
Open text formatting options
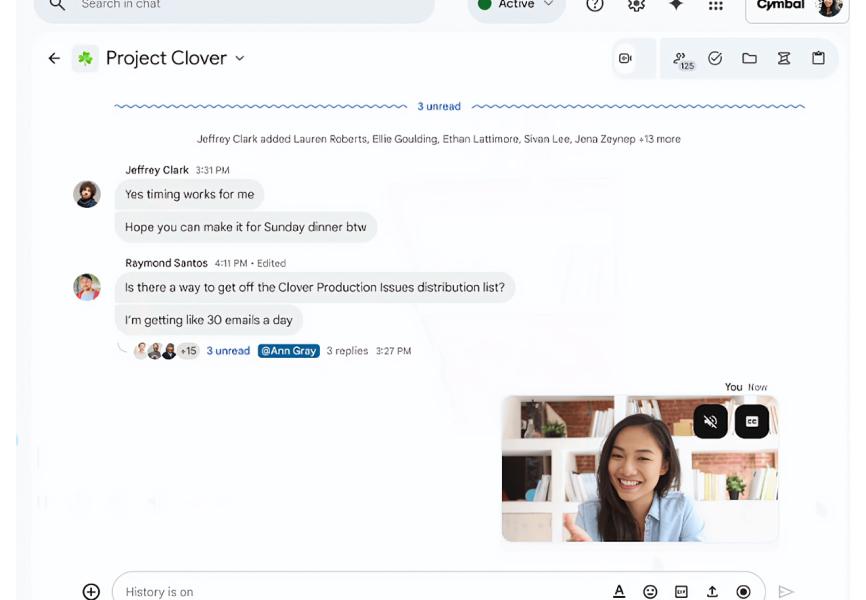point(619,592)
